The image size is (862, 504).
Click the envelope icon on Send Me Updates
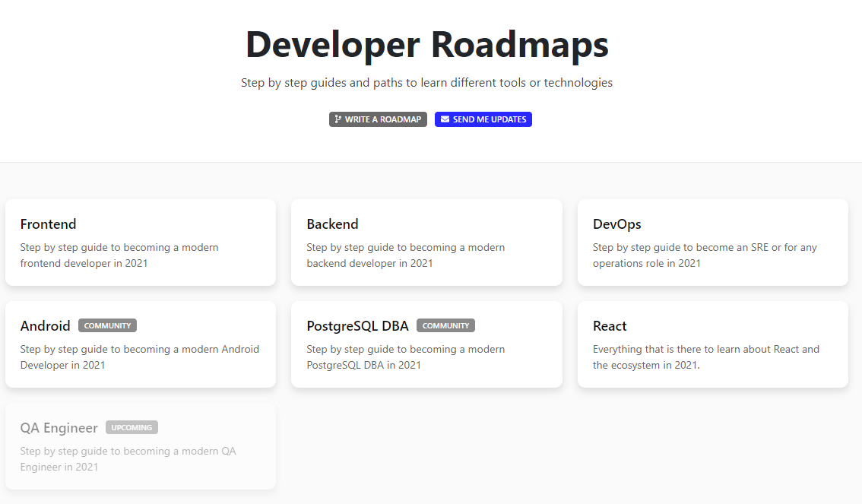445,119
